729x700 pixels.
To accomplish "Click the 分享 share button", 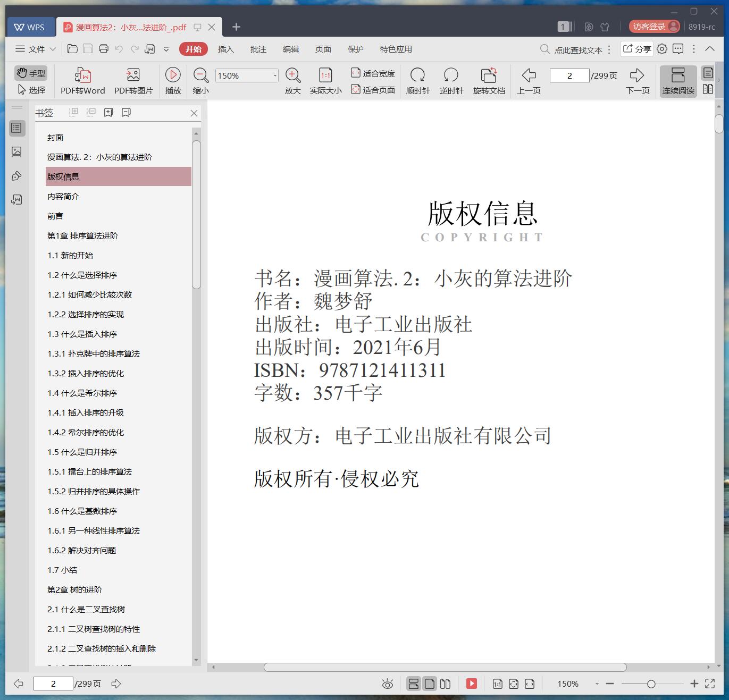I will pyautogui.click(x=637, y=49).
